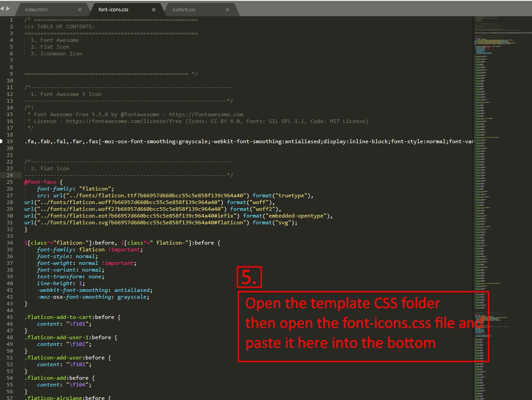Click the red instruction text annotation box
This screenshot has width=532, height=400.
[363, 326]
